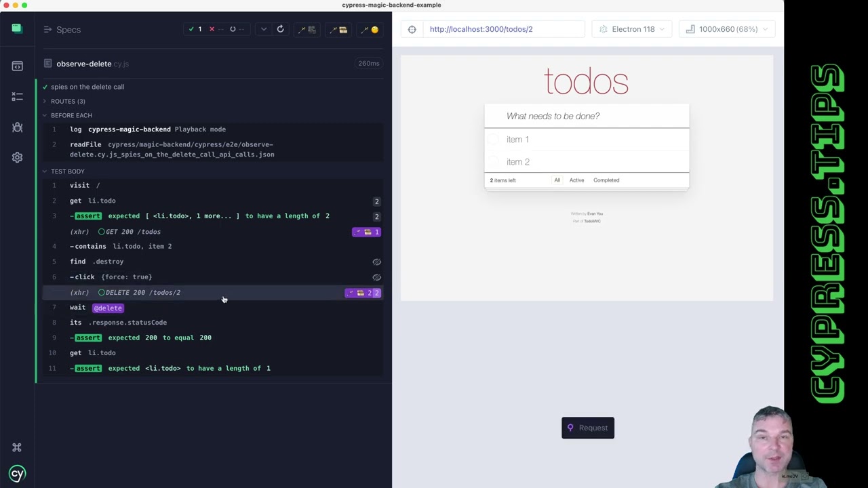Open the Electron 118 browser dropdown

point(632,29)
